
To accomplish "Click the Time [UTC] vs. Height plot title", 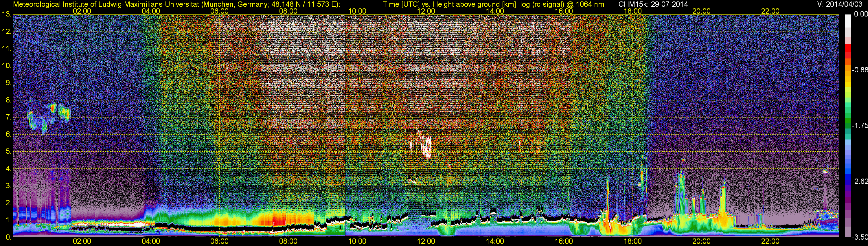I will tap(493, 4).
